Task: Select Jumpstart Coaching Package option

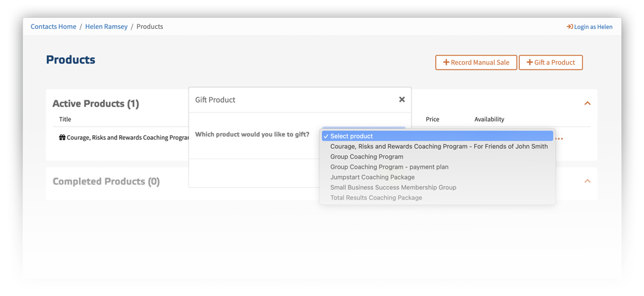Action: 437,177
